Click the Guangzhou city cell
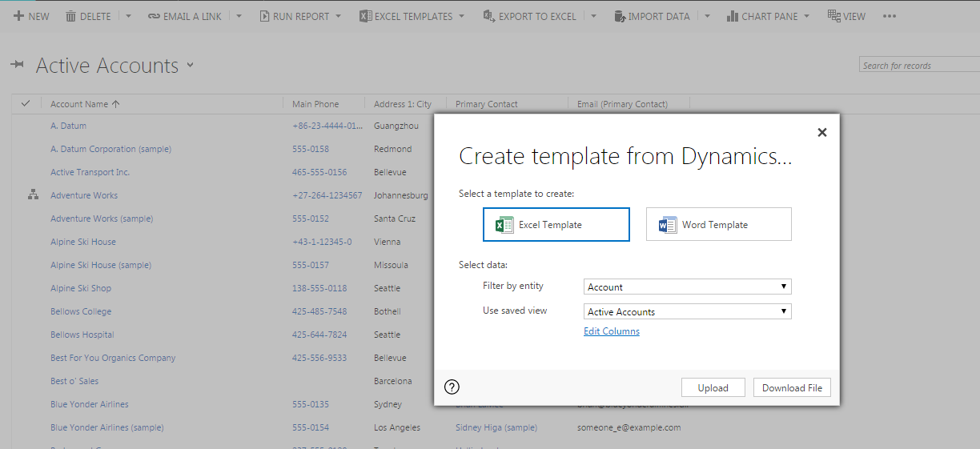This screenshot has width=980, height=449. tap(396, 126)
